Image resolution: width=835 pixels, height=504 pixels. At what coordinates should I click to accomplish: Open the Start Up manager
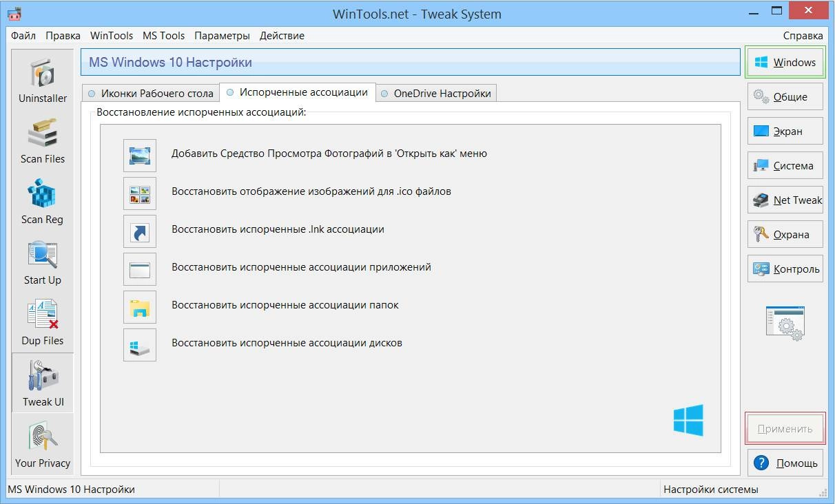coord(43,262)
